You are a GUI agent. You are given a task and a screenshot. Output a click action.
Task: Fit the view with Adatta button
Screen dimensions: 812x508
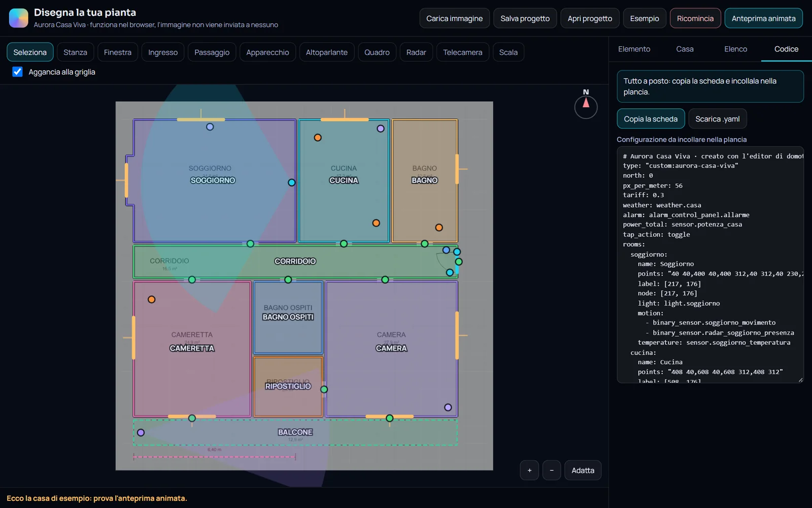(583, 470)
